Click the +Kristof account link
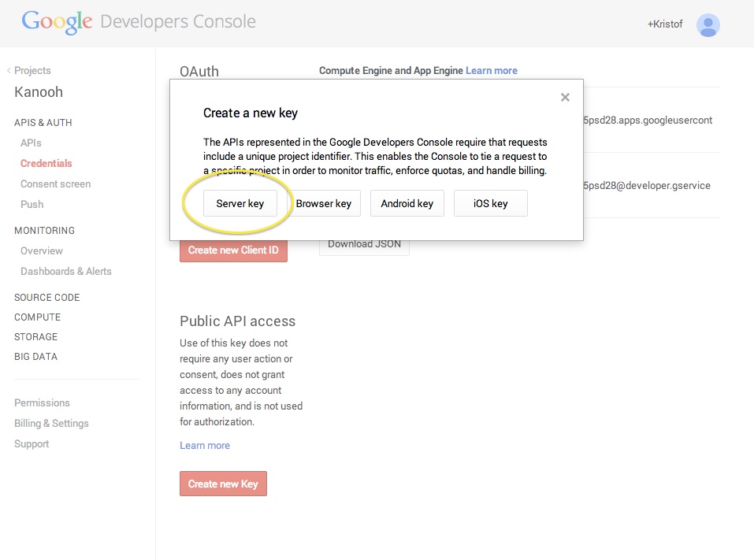The height and width of the screenshot is (560, 754). [664, 24]
